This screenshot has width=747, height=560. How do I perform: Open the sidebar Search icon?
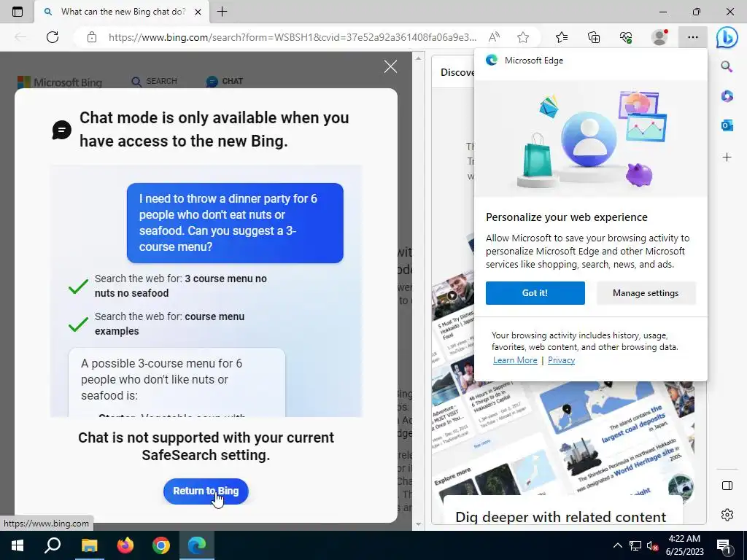pos(727,66)
